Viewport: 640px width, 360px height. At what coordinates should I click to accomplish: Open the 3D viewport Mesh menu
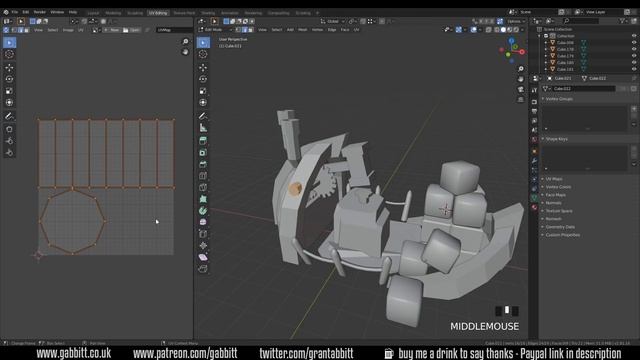302,30
